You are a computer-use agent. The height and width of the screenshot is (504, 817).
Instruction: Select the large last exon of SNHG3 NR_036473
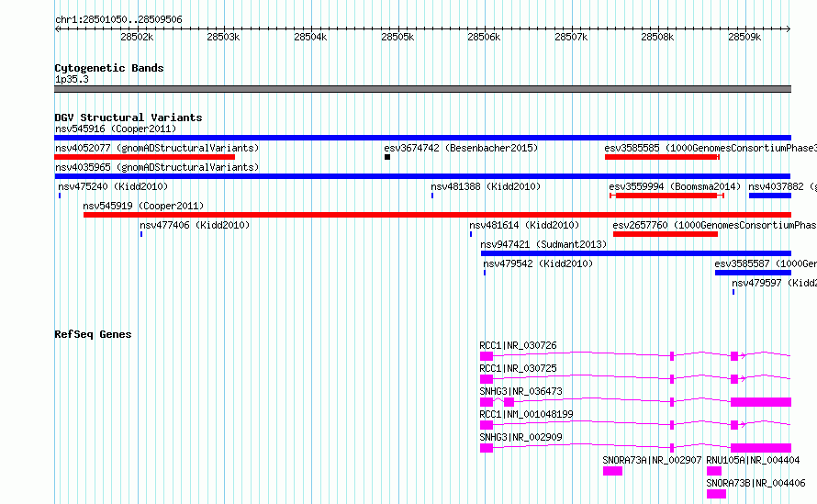click(761, 402)
